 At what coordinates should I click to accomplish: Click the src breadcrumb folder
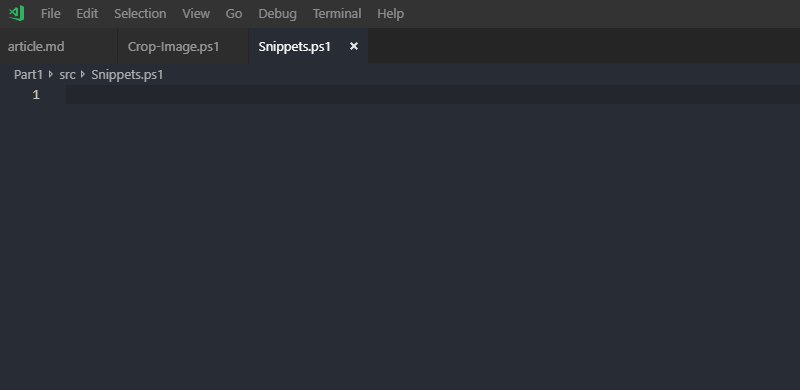pos(67,75)
